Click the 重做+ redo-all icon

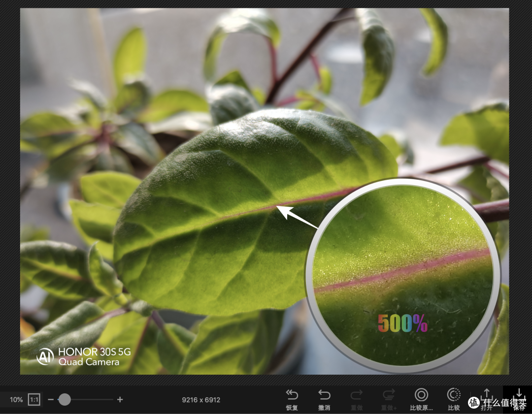(389, 395)
